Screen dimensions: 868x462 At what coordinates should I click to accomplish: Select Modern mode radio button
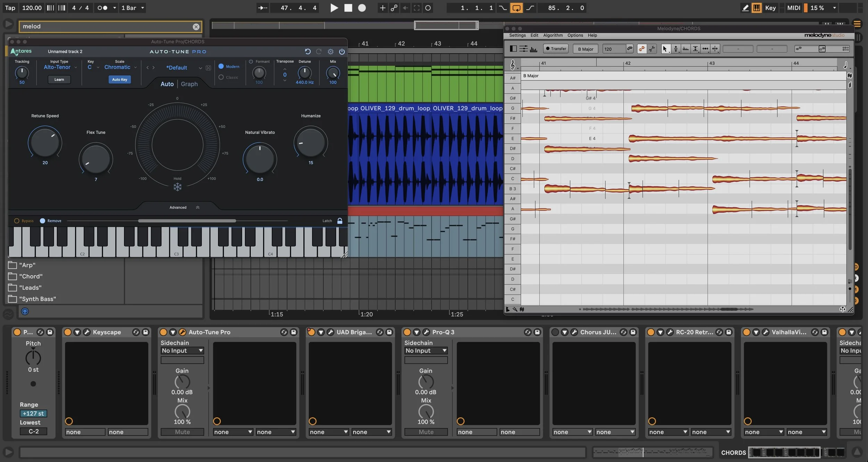(x=221, y=66)
